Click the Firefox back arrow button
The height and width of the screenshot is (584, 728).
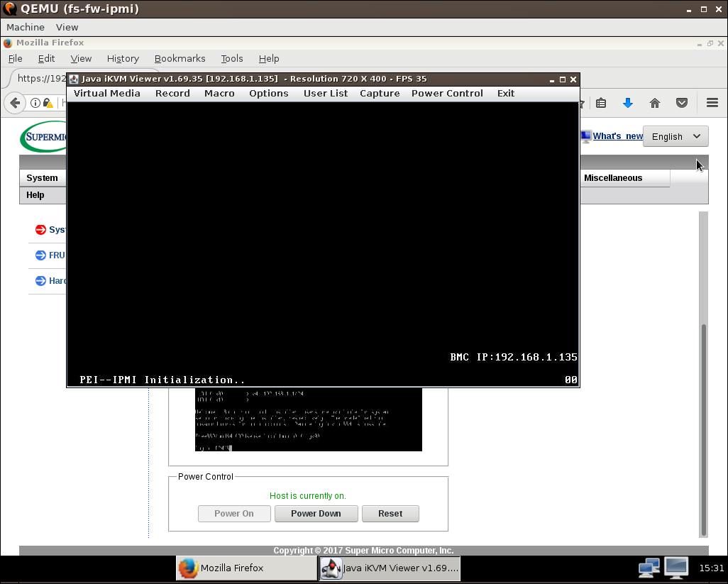point(15,103)
